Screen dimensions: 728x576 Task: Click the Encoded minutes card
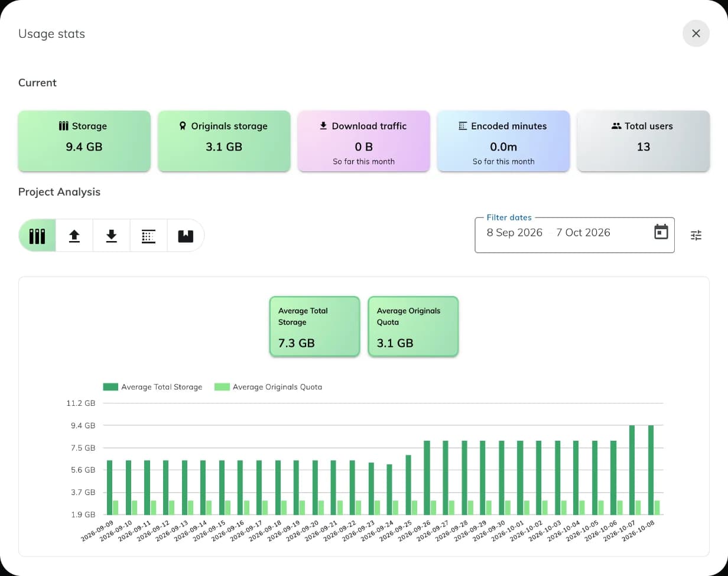(x=503, y=141)
